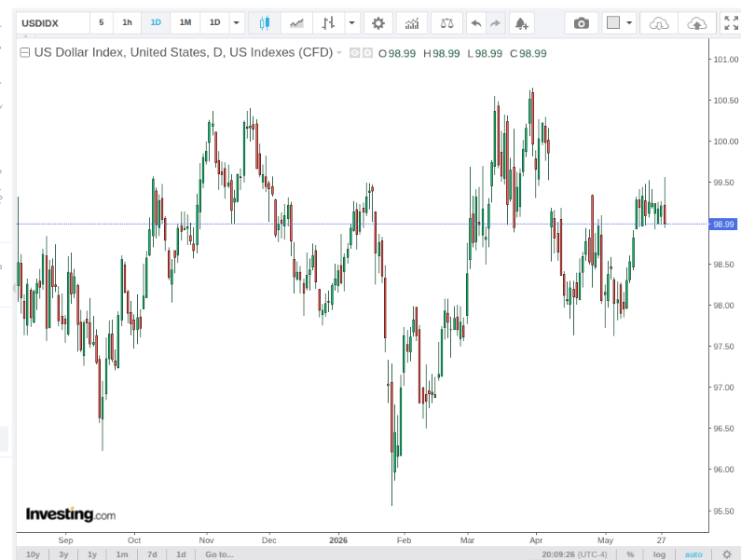This screenshot has height=560, width=741.
Task: Click the close value C98.99
Action: tap(528, 53)
